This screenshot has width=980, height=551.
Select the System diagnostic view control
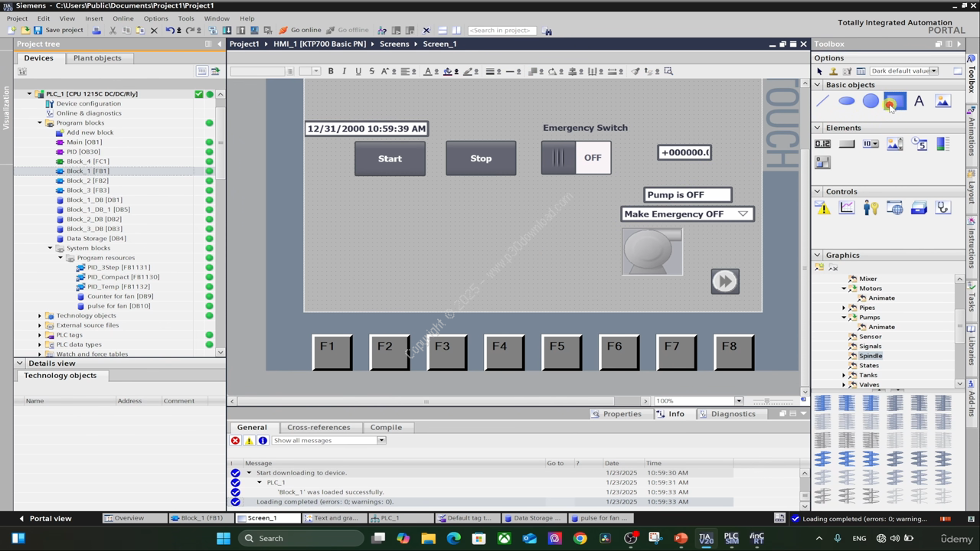pos(942,207)
